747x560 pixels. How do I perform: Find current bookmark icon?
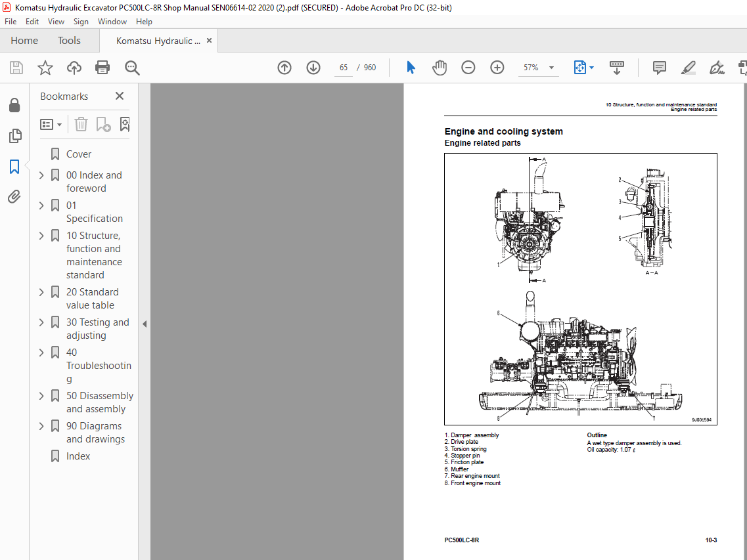click(x=125, y=124)
